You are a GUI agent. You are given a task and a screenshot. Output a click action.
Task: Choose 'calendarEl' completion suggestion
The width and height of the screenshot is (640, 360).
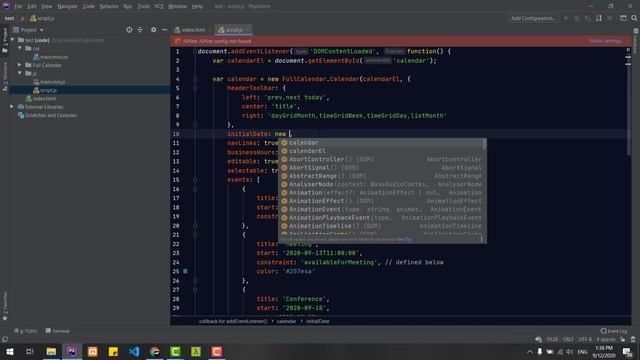[x=382, y=151]
